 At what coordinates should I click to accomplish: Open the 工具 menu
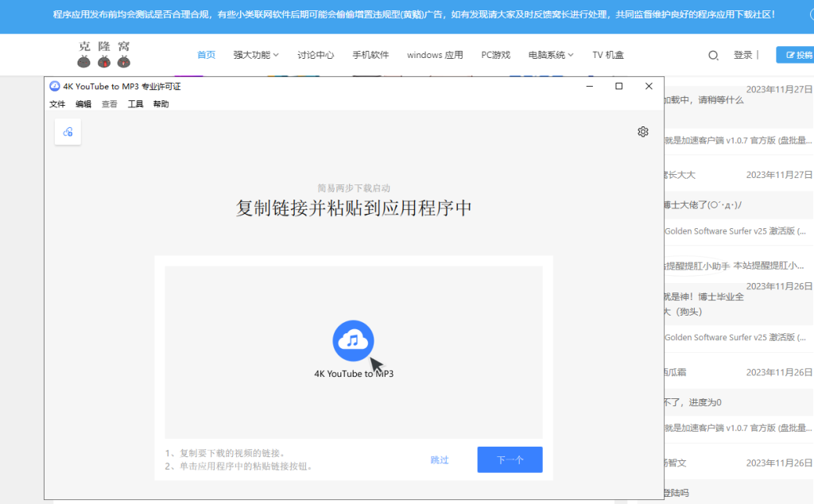click(x=135, y=104)
